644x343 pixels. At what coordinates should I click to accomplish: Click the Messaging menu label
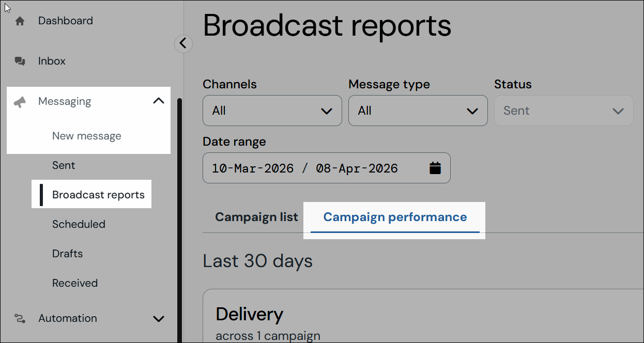[65, 101]
